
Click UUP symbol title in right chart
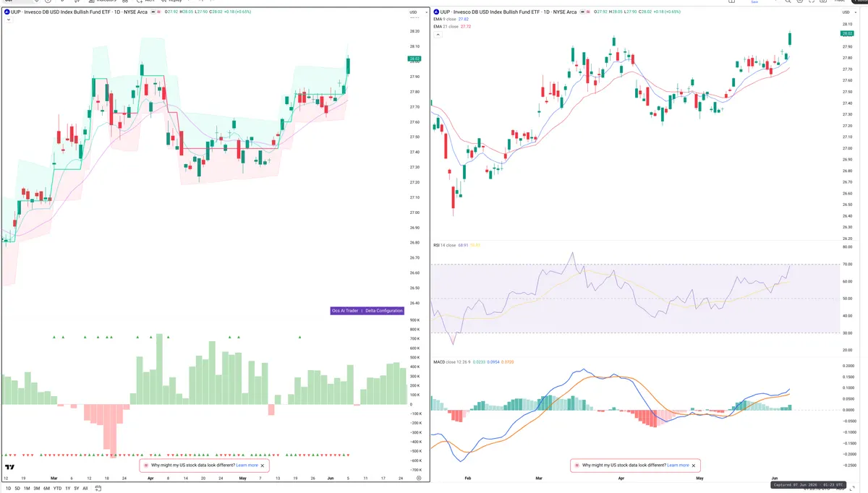pyautogui.click(x=510, y=12)
